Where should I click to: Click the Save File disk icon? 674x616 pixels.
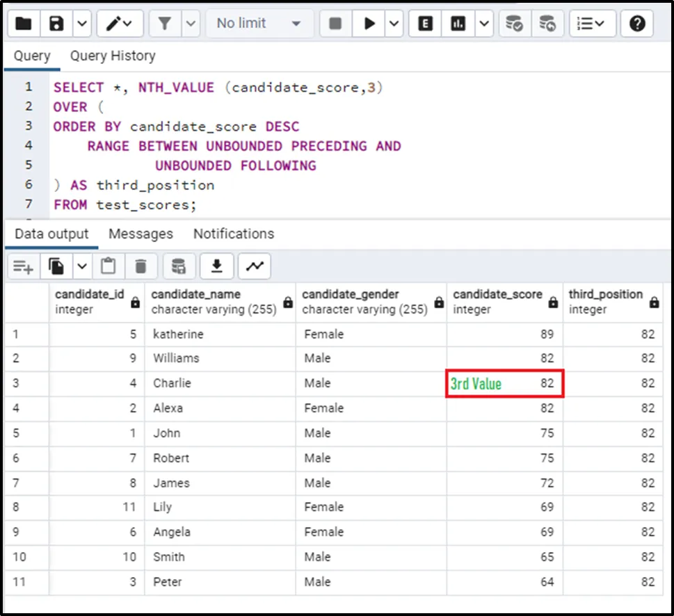[x=57, y=24]
